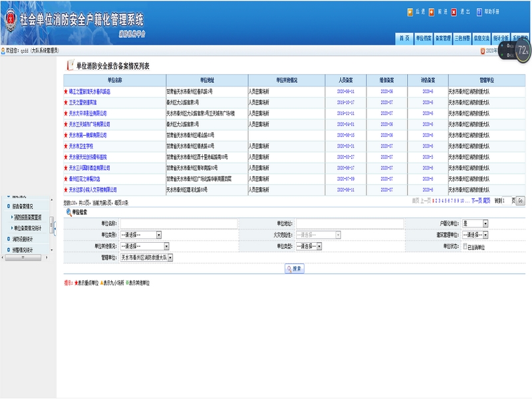Check the 已注销单位 checkbox

(x=464, y=246)
